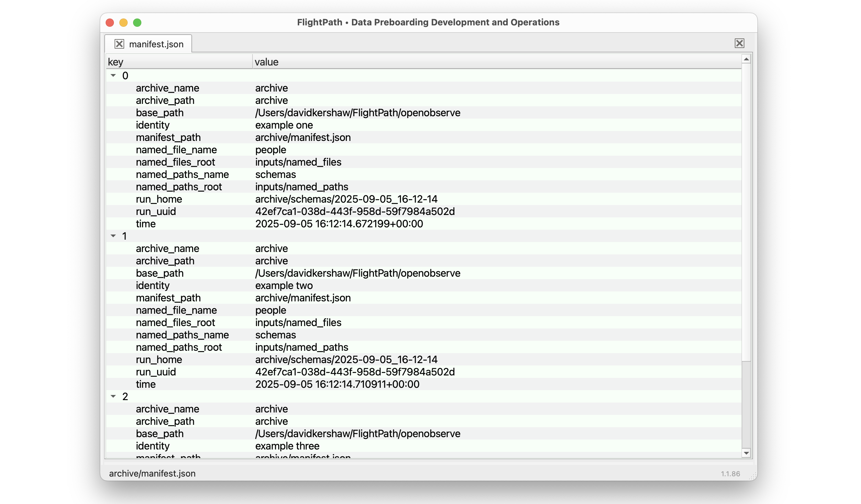
Task: Click the close-all X icon at right
Action: [739, 43]
